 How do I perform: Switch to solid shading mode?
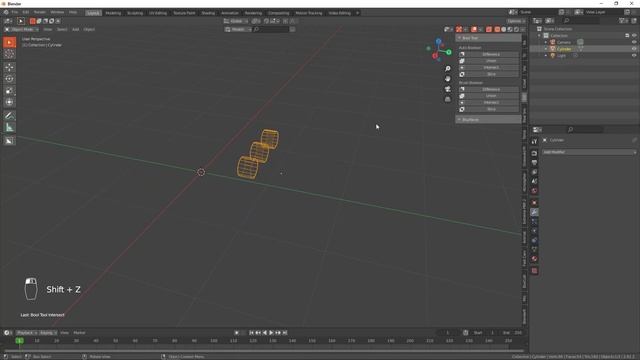coord(504,29)
